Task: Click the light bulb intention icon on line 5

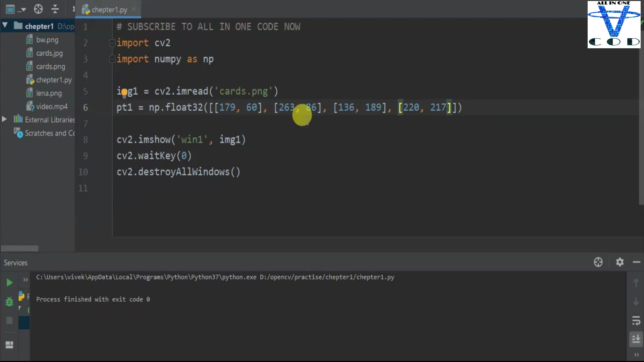Action: 124,92
